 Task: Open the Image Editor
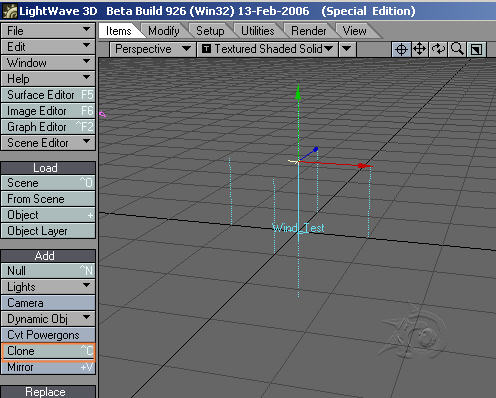(x=48, y=111)
